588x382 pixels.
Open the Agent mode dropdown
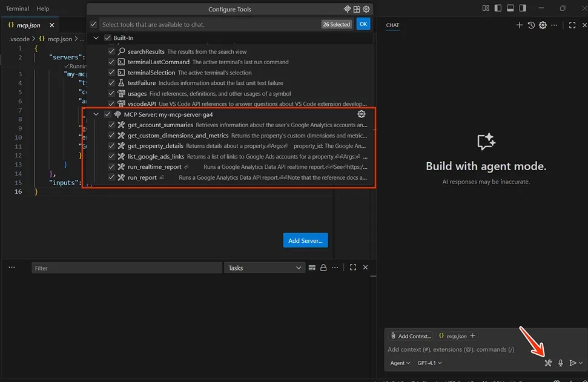(400, 363)
